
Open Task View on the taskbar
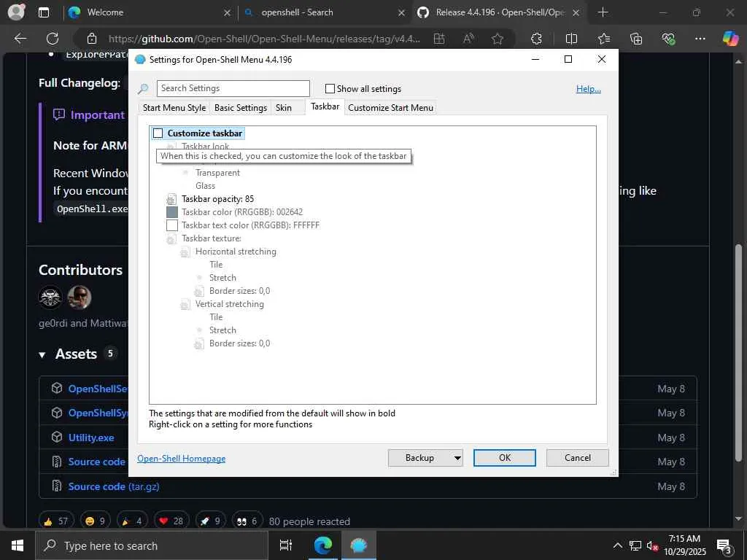[x=286, y=545]
